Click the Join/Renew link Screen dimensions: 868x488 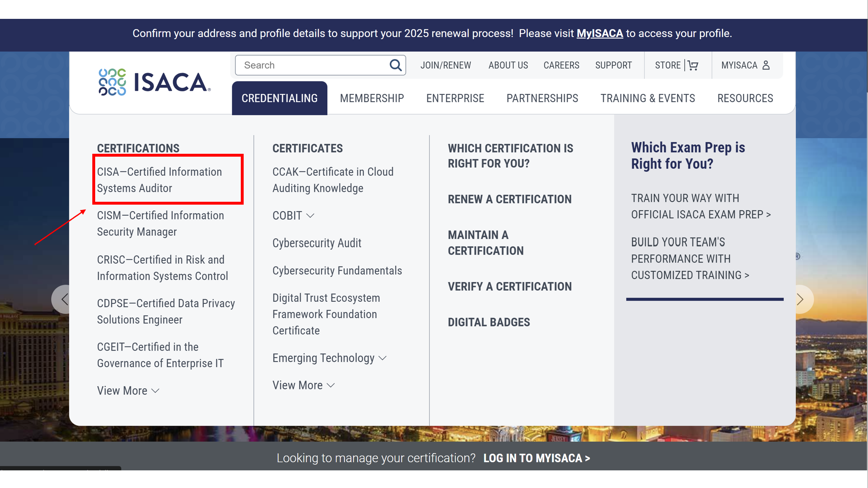point(445,65)
